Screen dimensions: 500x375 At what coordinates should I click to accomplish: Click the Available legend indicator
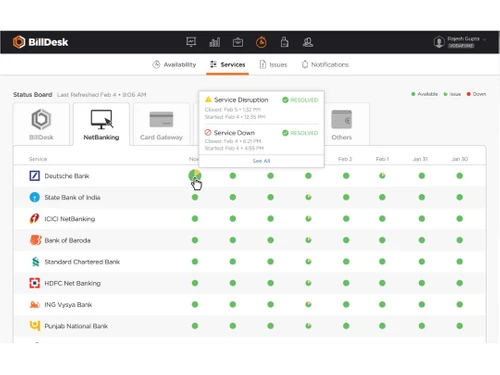coord(424,94)
